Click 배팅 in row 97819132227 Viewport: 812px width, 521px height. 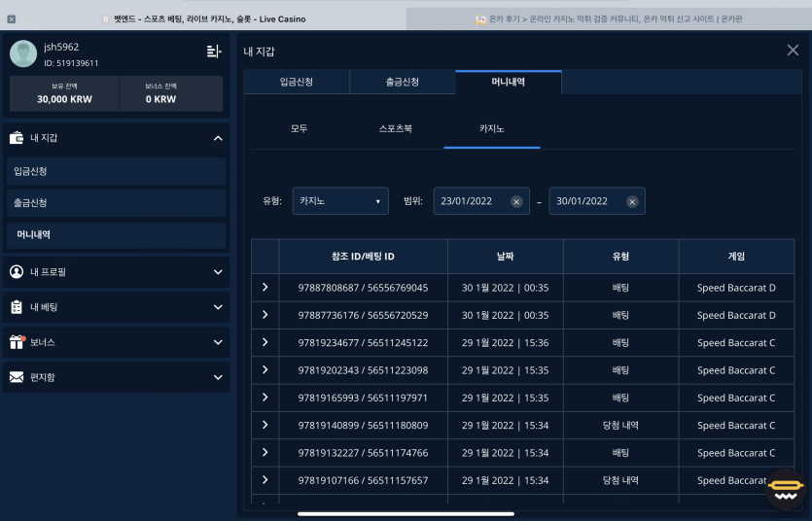point(620,453)
